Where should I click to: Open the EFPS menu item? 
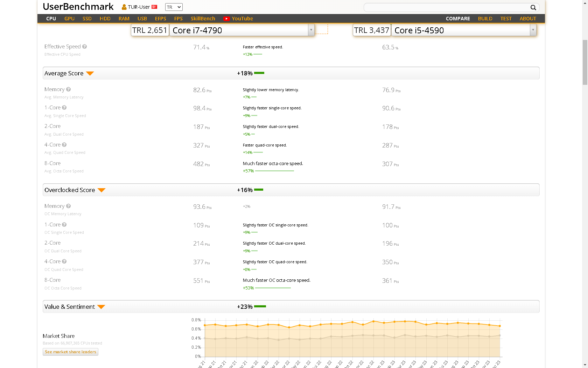tap(161, 19)
